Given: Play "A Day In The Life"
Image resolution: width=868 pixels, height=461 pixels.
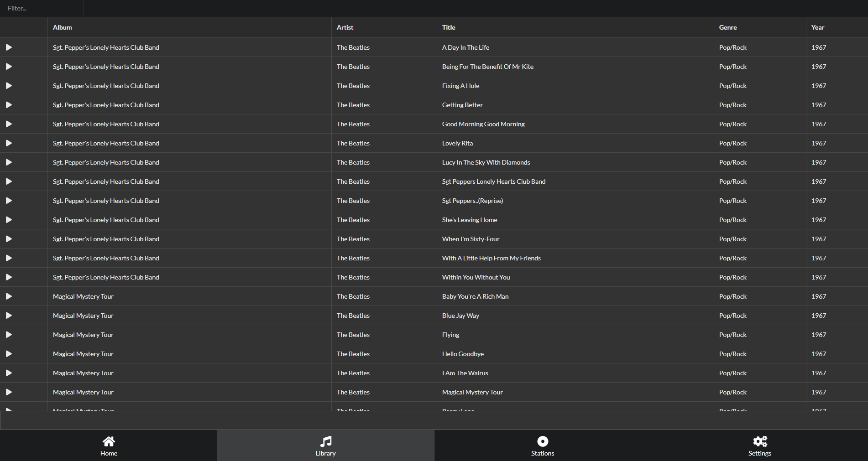Looking at the screenshot, I should (x=9, y=47).
